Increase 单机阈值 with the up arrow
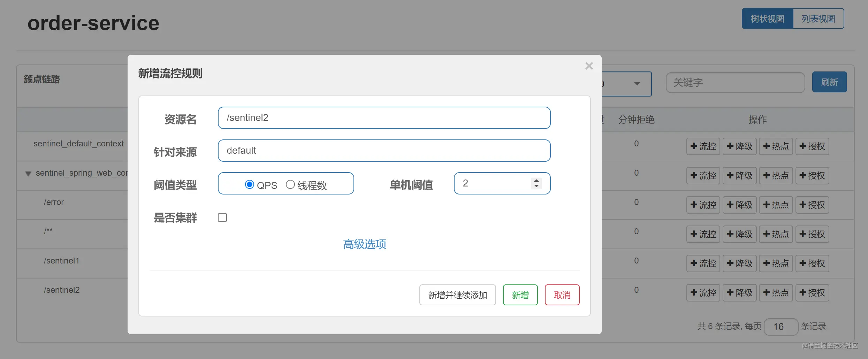Viewport: 868px width, 359px height. [536, 181]
